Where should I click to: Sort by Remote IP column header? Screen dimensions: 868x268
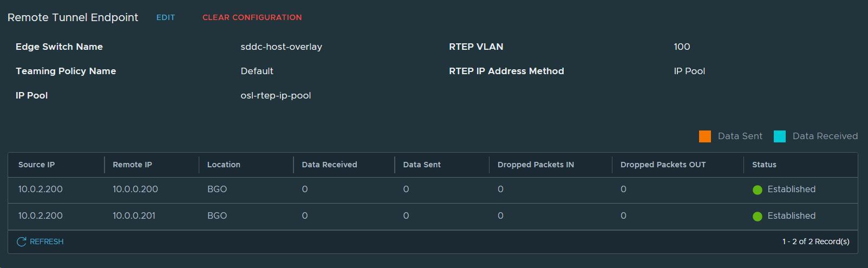click(132, 165)
